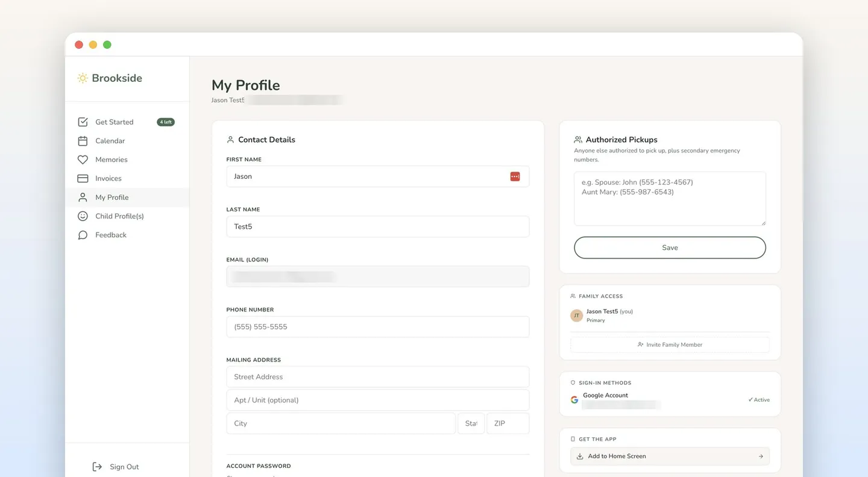Click the Memories heart icon

83,160
